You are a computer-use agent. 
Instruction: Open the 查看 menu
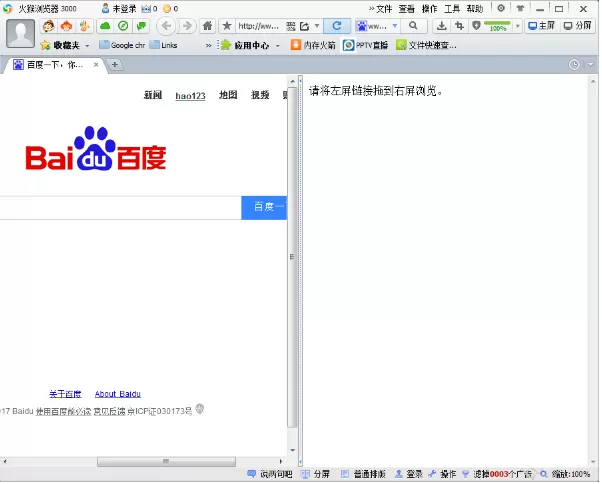pyautogui.click(x=406, y=8)
